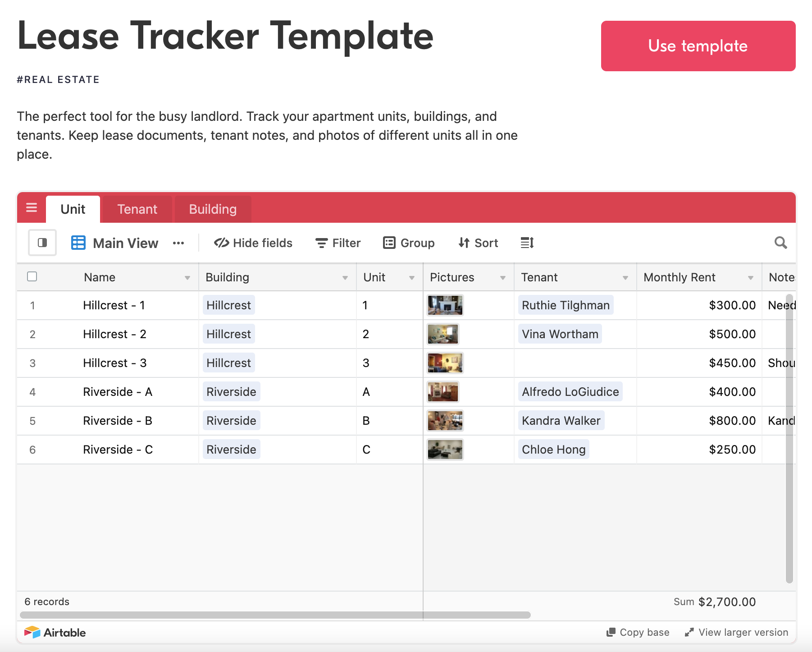Click the horizontal scrollbar under the grid
This screenshot has width=812, height=652.
click(x=275, y=615)
